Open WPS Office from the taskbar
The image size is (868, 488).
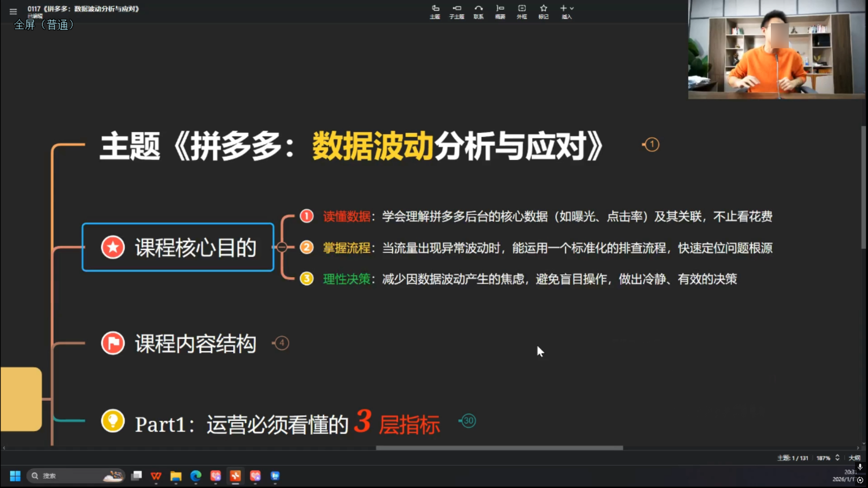[x=156, y=476]
